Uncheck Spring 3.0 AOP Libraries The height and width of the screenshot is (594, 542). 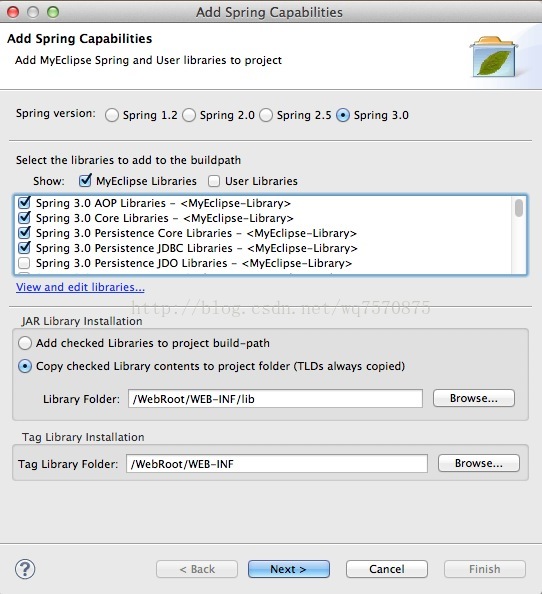point(24,203)
